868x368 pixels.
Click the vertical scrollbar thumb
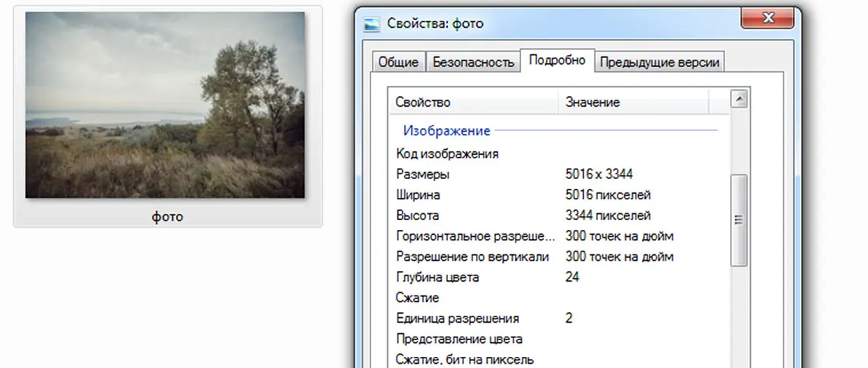click(x=739, y=220)
